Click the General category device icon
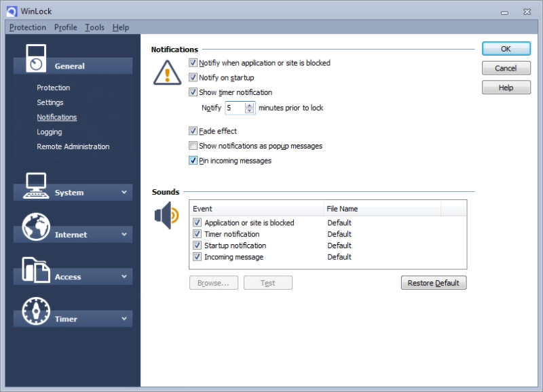Viewport: 543px width, 392px height. pos(36,58)
